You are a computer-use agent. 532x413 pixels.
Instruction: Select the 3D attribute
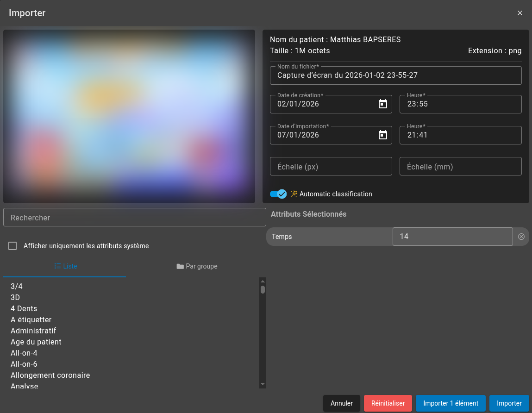15,298
